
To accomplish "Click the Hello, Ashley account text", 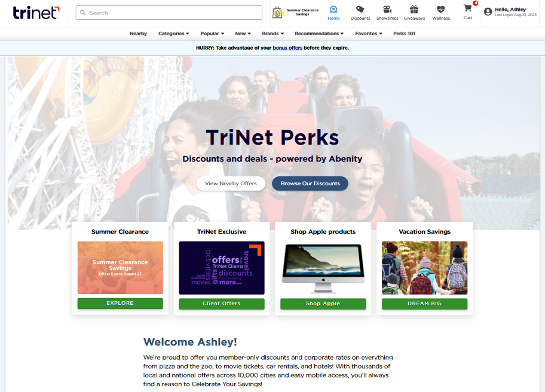I will click(510, 10).
